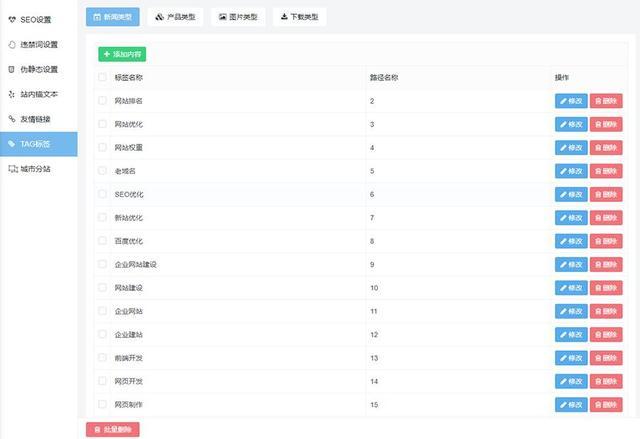Open 站内锚文本 sidebar entry
Image resolution: width=640 pixels, height=439 pixels.
(x=38, y=94)
